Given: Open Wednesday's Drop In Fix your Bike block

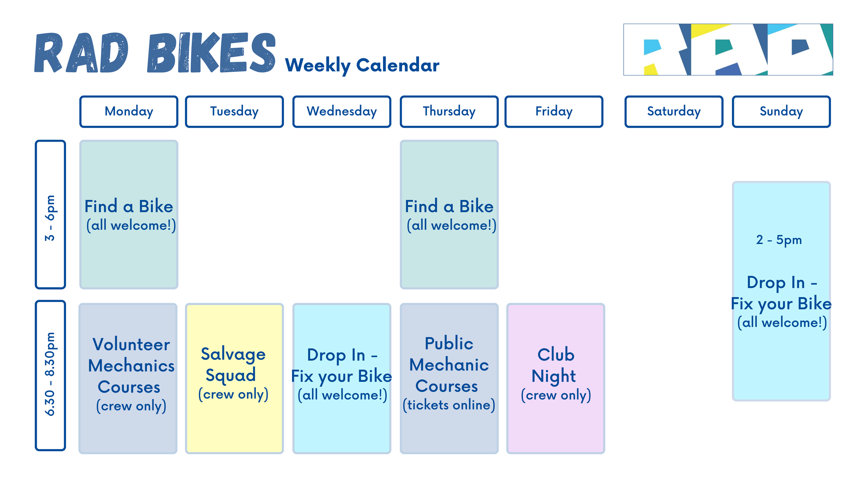Looking at the screenshot, I should (342, 379).
